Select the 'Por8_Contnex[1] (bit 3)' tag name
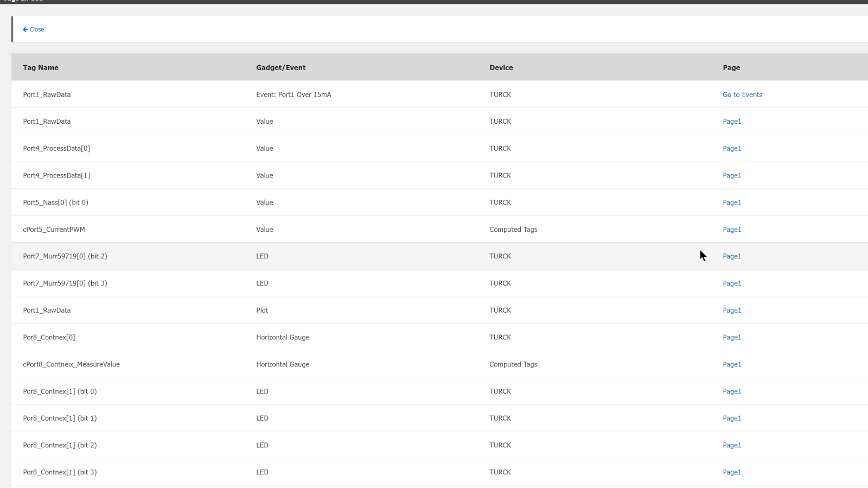Image resolution: width=868 pixels, height=488 pixels. tap(60, 472)
